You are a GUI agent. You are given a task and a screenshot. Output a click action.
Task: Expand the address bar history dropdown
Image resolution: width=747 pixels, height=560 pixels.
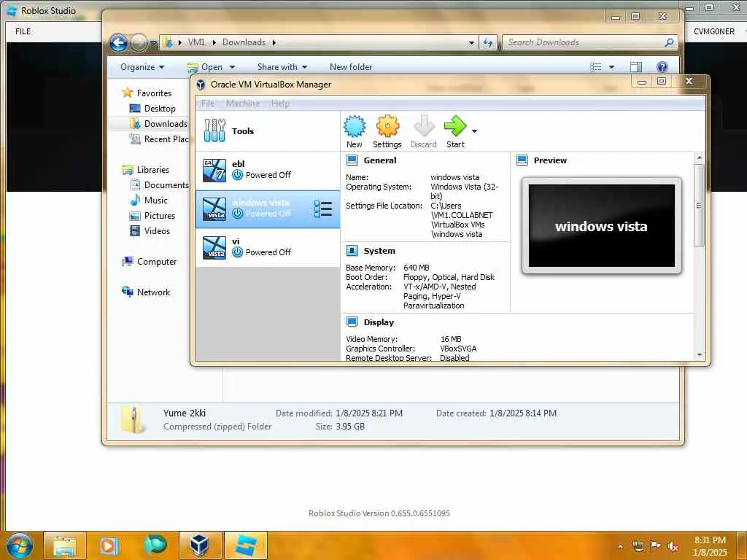point(472,42)
